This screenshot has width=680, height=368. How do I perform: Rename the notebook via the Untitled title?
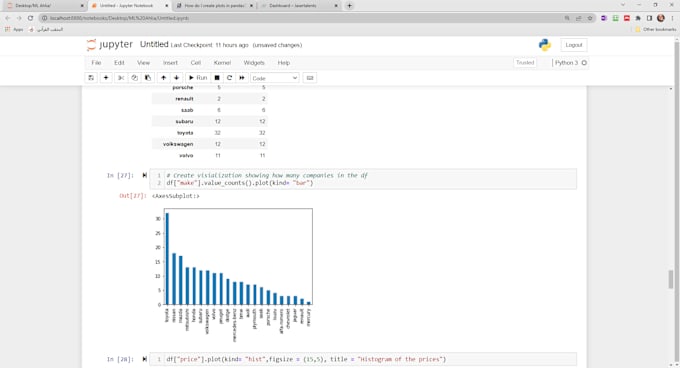(x=154, y=45)
